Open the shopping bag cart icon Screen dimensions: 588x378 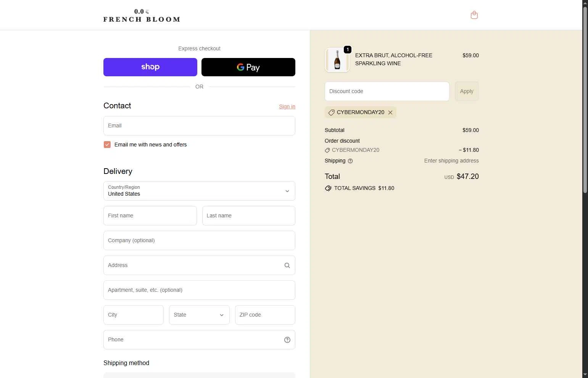[x=474, y=15]
